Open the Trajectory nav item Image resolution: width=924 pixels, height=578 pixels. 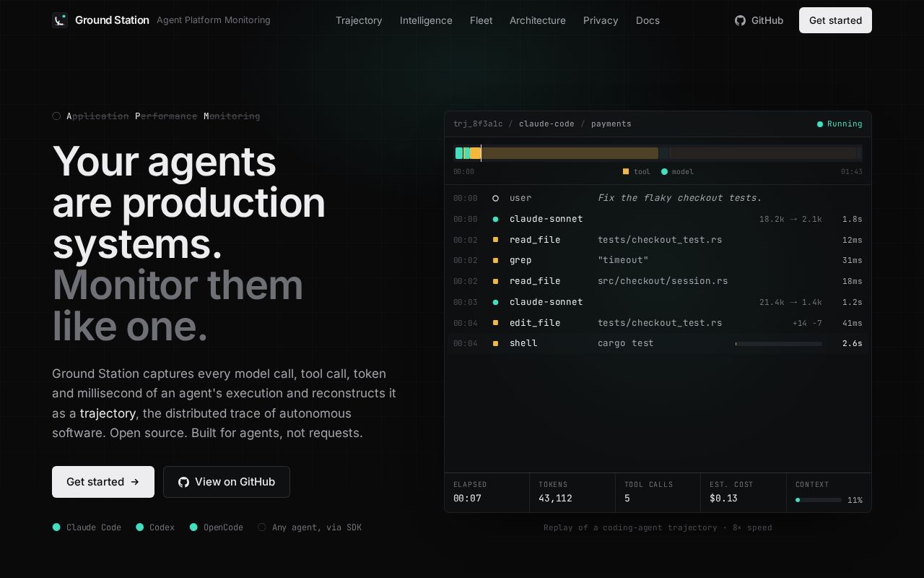point(359,20)
